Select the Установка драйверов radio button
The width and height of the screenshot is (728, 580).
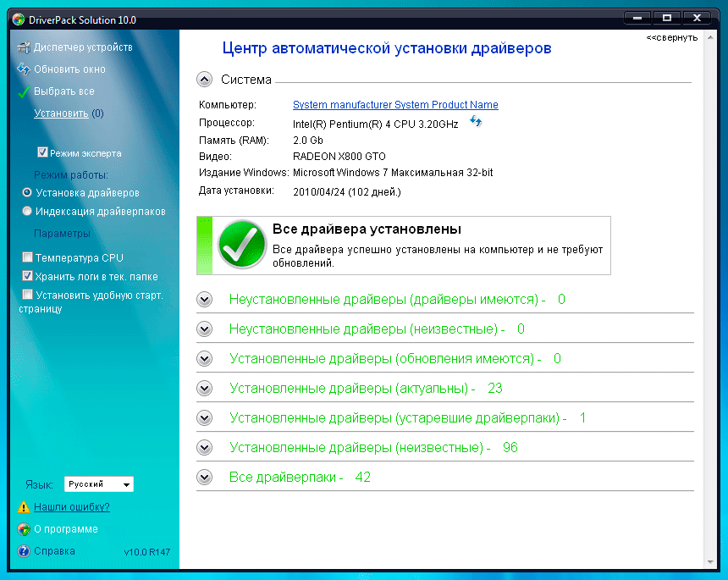click(27, 192)
